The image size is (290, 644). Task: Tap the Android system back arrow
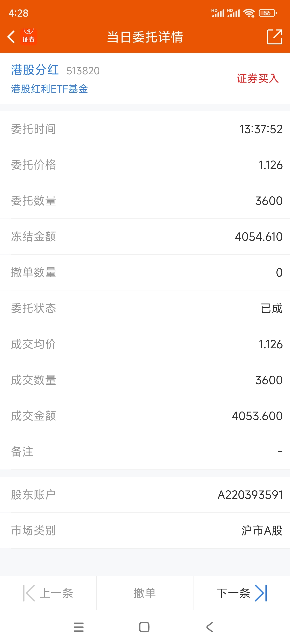coord(210,627)
